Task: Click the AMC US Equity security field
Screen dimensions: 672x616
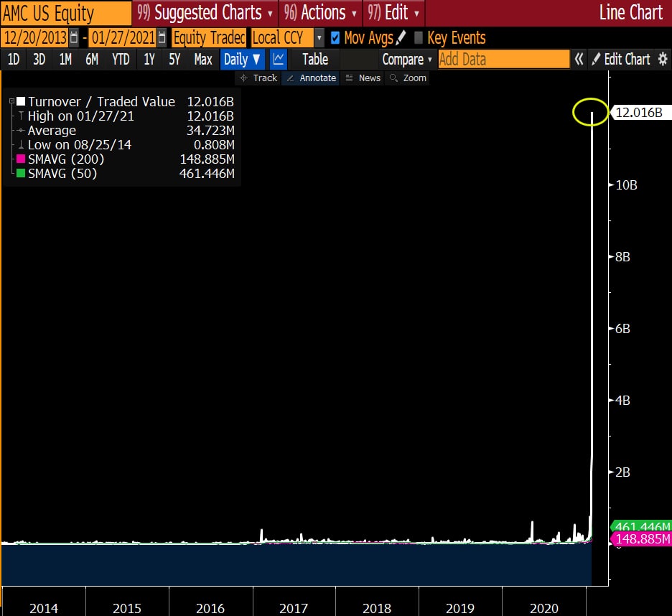Action: (x=66, y=13)
